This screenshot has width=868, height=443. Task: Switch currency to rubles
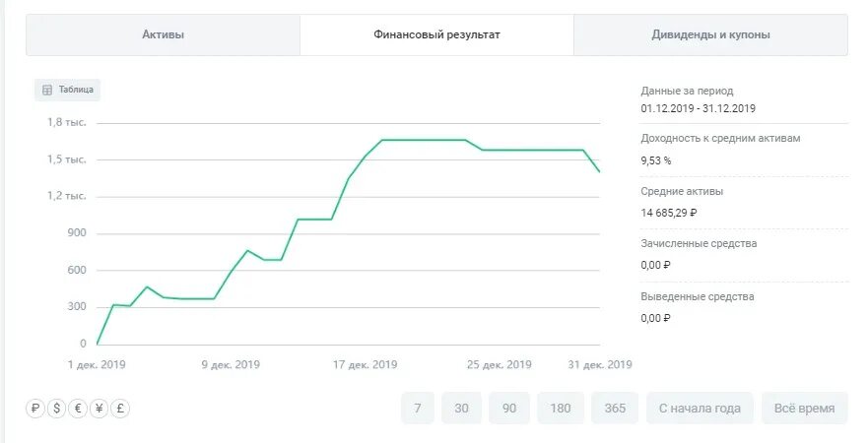pyautogui.click(x=35, y=409)
